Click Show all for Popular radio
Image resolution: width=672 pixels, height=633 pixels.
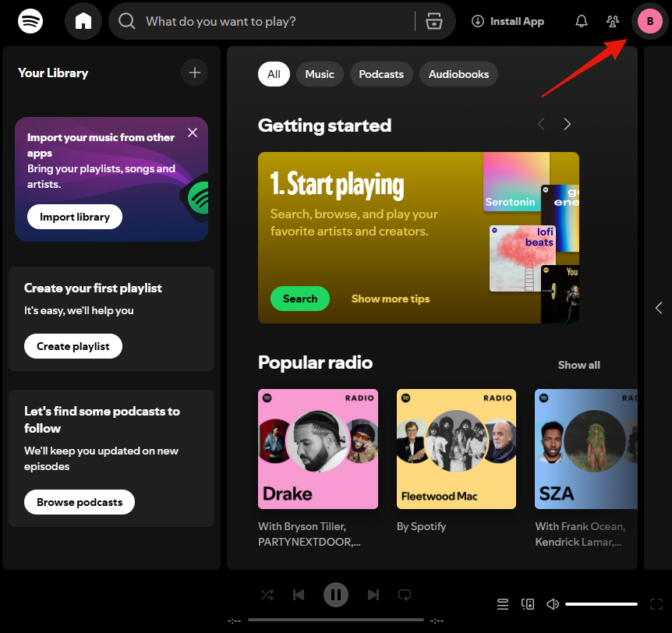click(579, 365)
